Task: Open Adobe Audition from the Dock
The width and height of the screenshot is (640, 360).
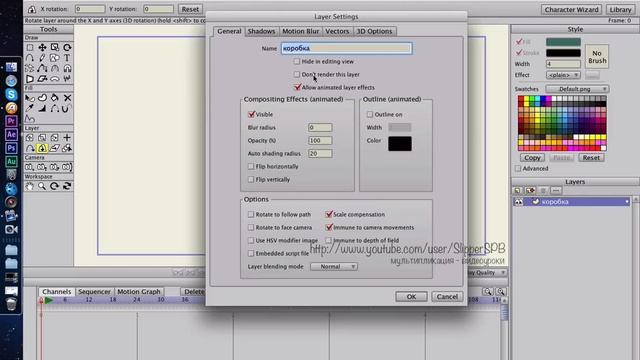Action: click(x=11, y=162)
